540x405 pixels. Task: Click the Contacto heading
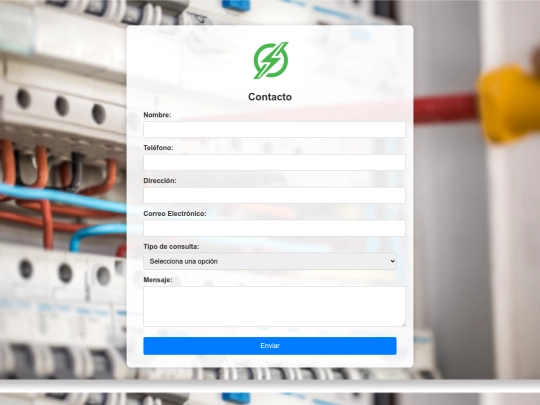click(270, 97)
